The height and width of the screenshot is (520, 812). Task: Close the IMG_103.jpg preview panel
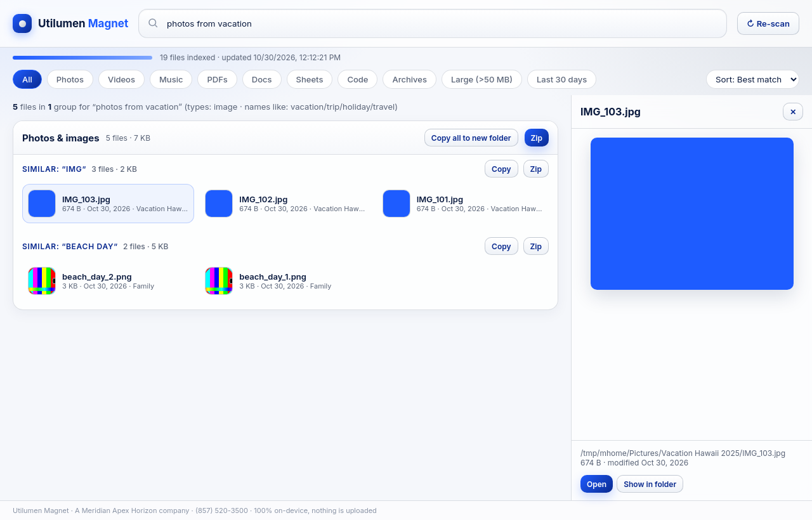[x=793, y=112]
